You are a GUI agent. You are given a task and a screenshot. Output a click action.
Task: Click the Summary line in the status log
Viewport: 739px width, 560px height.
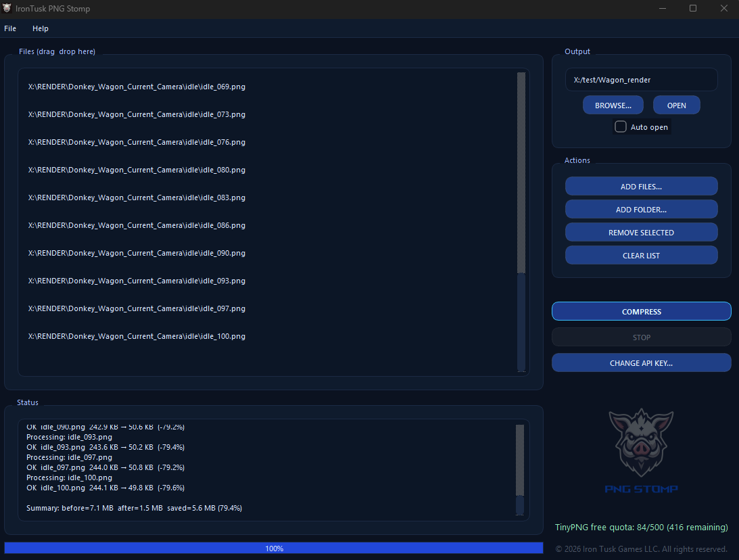point(135,508)
